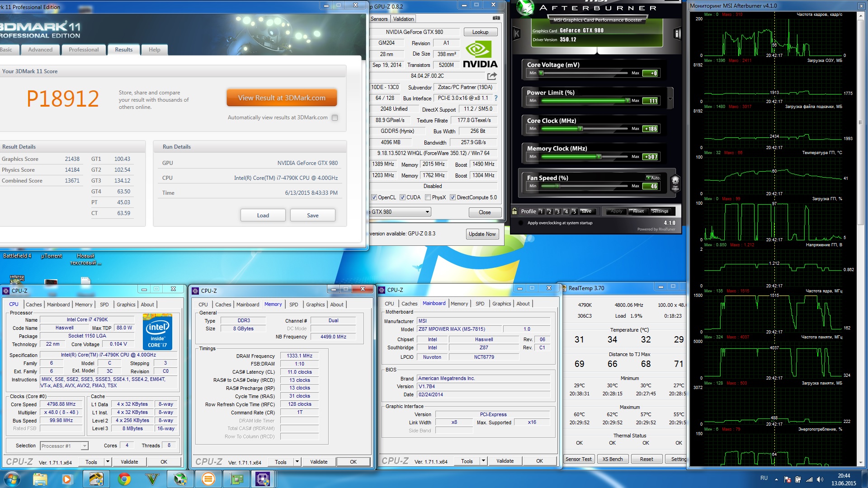Toggle Apply overclocking at system startup

(521, 223)
